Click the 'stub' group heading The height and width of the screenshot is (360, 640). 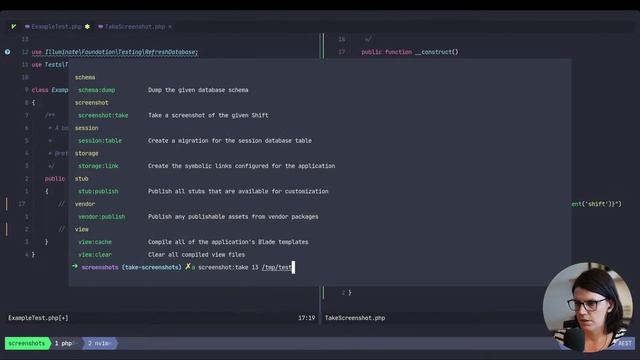(82, 178)
